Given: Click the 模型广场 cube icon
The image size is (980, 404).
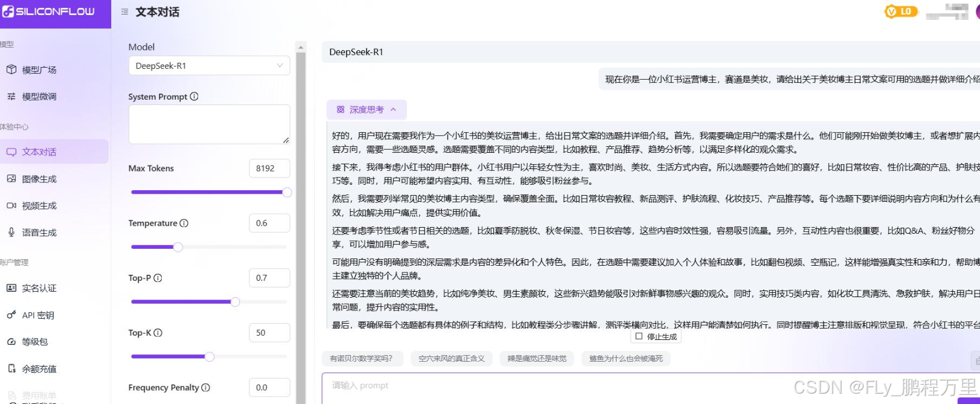Looking at the screenshot, I should pyautogui.click(x=11, y=69).
